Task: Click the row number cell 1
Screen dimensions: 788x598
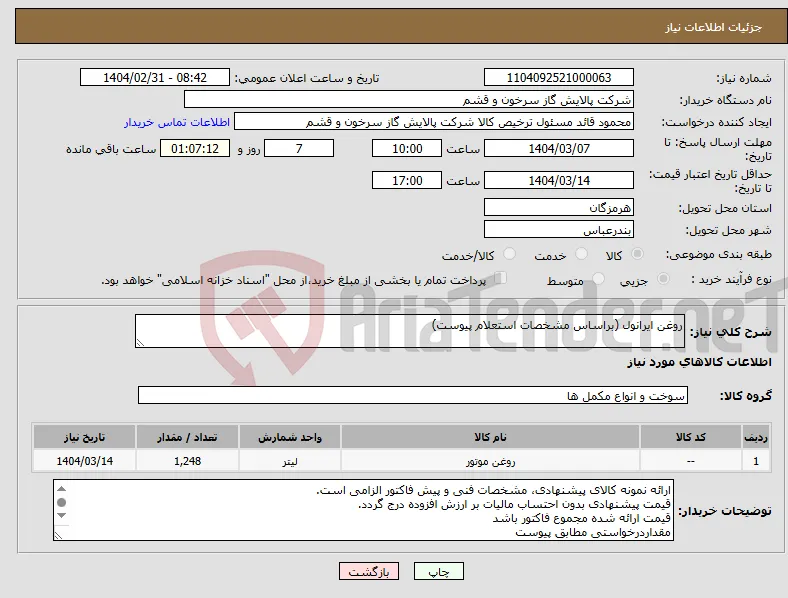Action: pyautogui.click(x=756, y=461)
